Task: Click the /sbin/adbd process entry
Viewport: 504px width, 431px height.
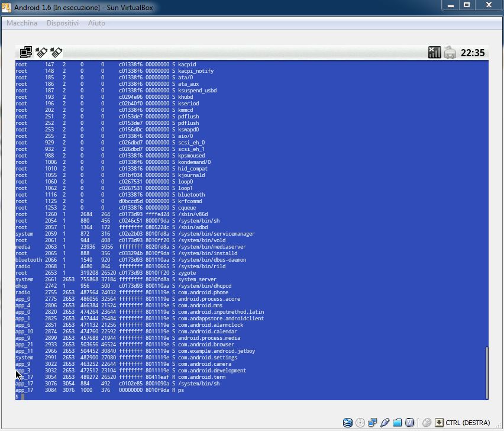Action: tap(193, 227)
